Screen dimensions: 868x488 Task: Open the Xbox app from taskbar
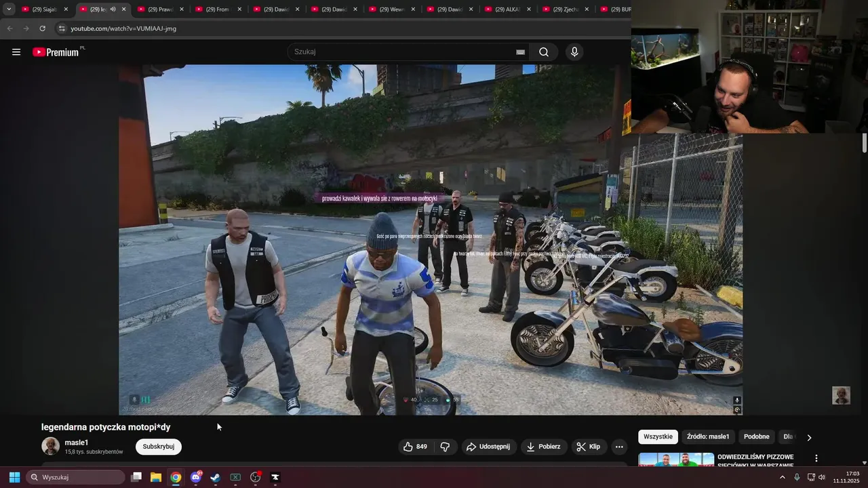(235, 477)
